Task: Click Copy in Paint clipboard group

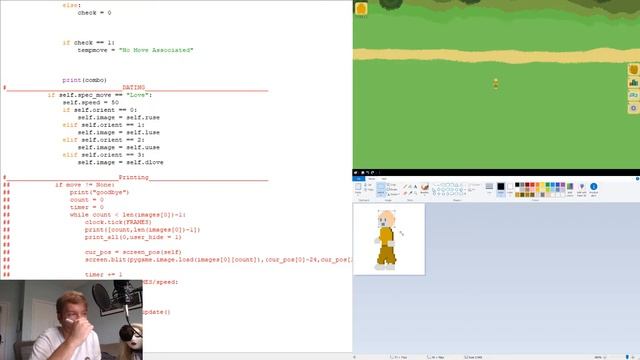Action: [x=368, y=190]
